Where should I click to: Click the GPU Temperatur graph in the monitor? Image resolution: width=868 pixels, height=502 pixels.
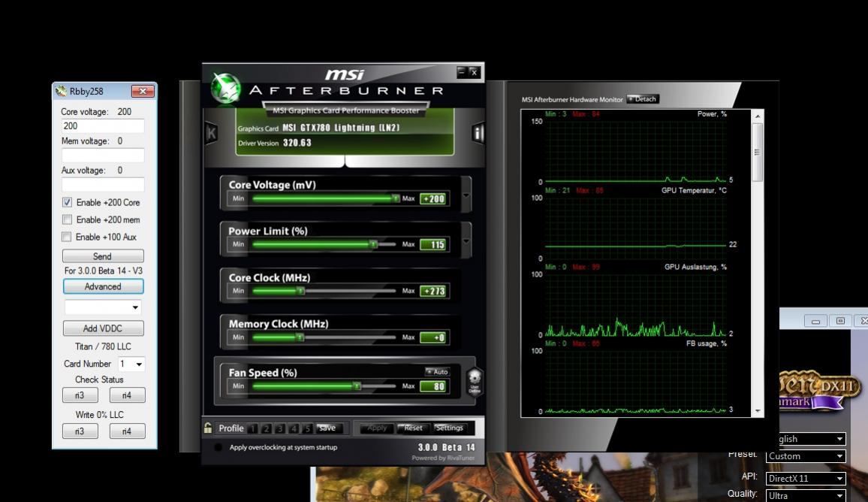click(635, 228)
